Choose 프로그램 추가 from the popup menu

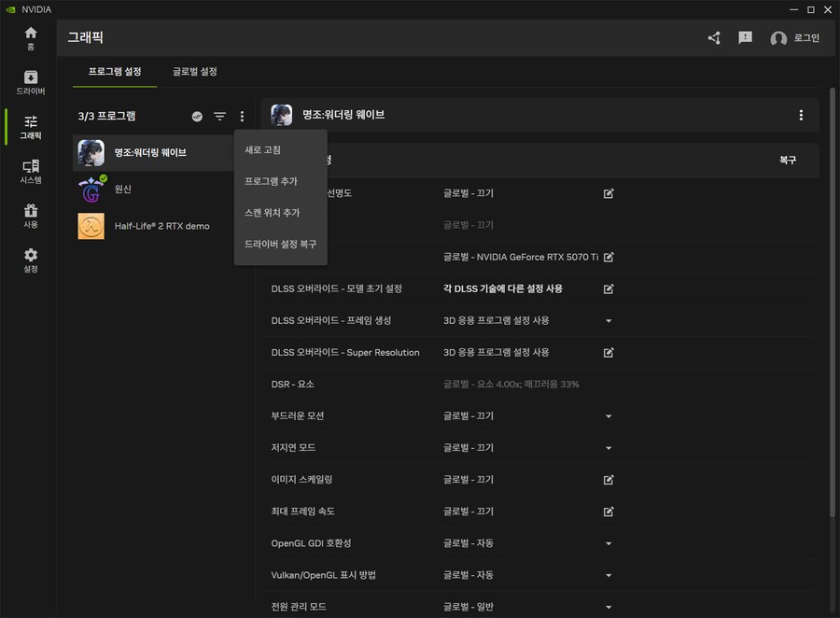(281, 181)
